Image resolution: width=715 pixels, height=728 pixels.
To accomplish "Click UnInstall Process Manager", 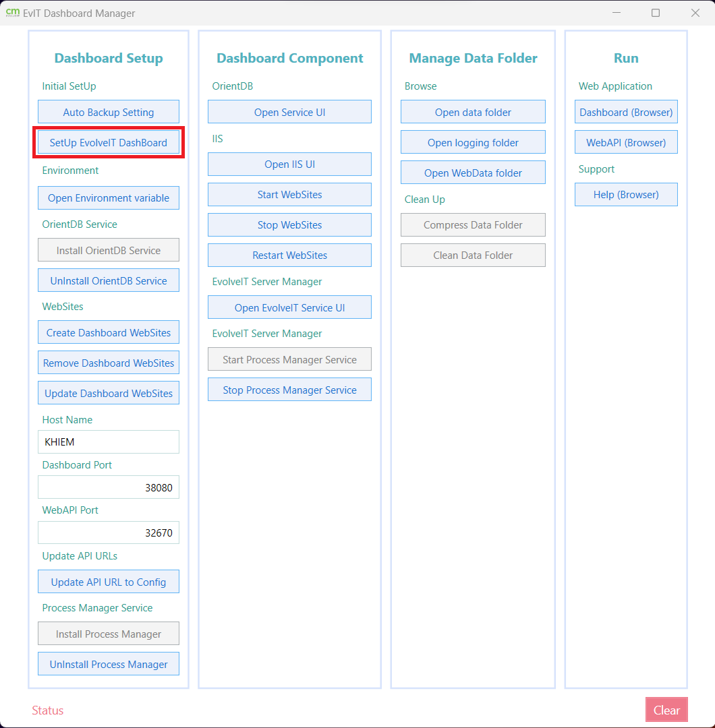I will (108, 663).
